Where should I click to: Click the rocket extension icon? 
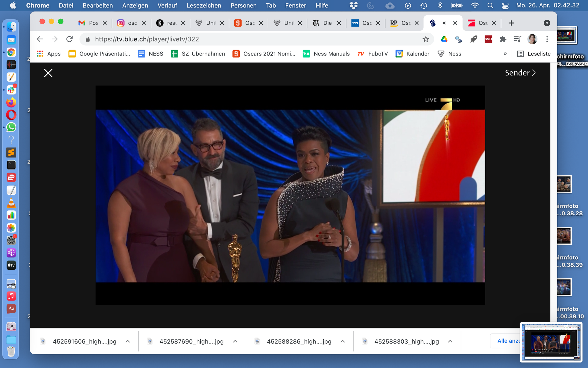[x=473, y=39]
